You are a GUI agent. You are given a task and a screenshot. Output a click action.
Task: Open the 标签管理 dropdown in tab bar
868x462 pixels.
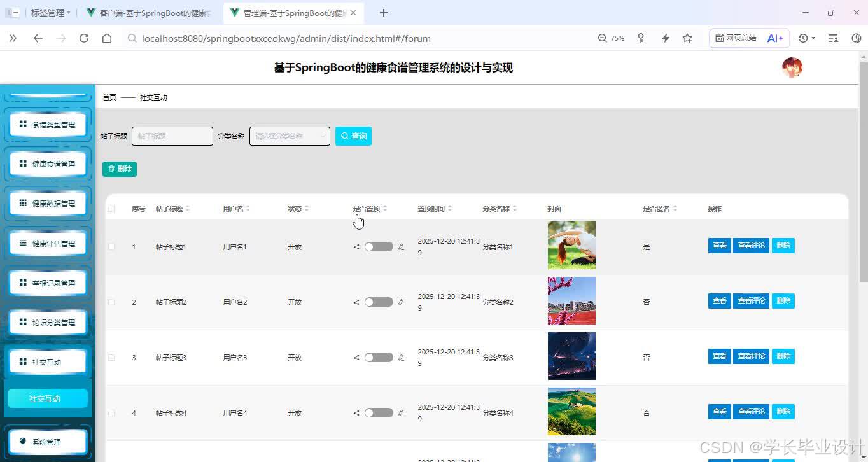point(50,13)
